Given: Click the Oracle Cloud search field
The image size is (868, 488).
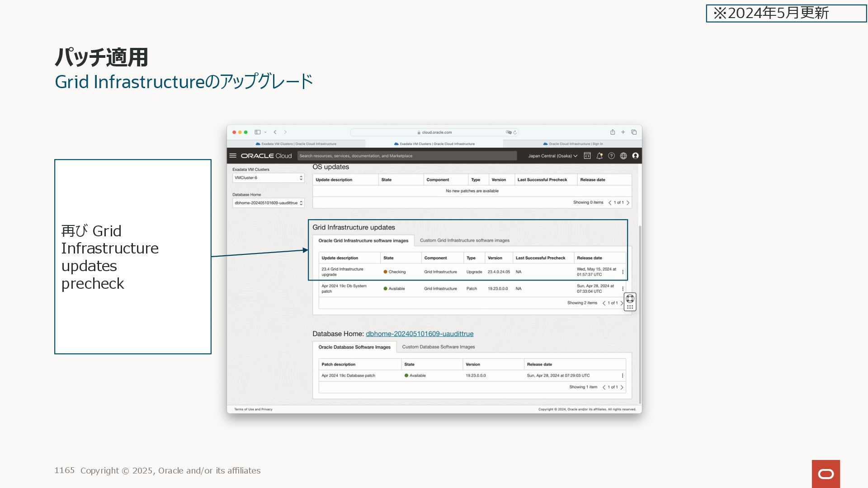Looking at the screenshot, I should (x=406, y=156).
